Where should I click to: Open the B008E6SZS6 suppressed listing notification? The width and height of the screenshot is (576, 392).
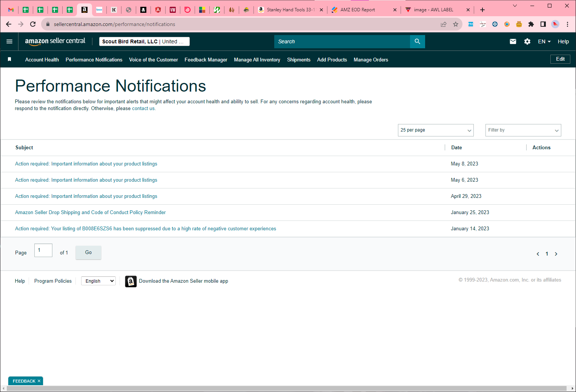click(x=146, y=229)
